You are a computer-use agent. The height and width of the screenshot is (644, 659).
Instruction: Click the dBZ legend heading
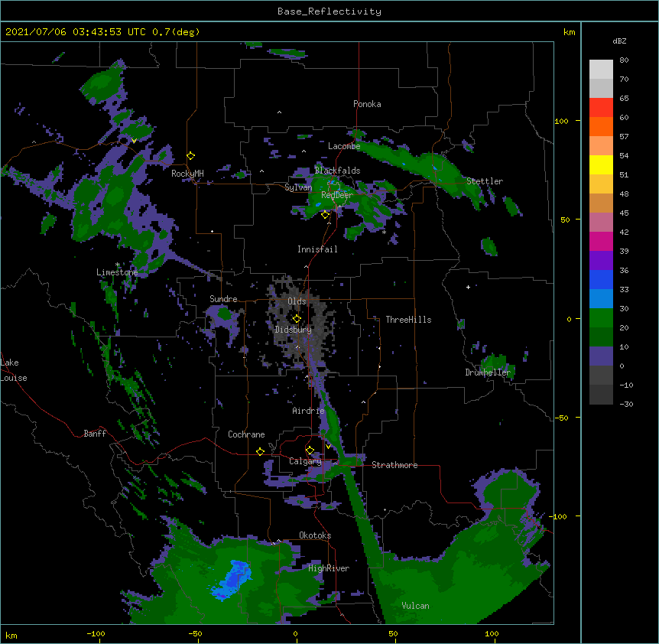(x=619, y=41)
